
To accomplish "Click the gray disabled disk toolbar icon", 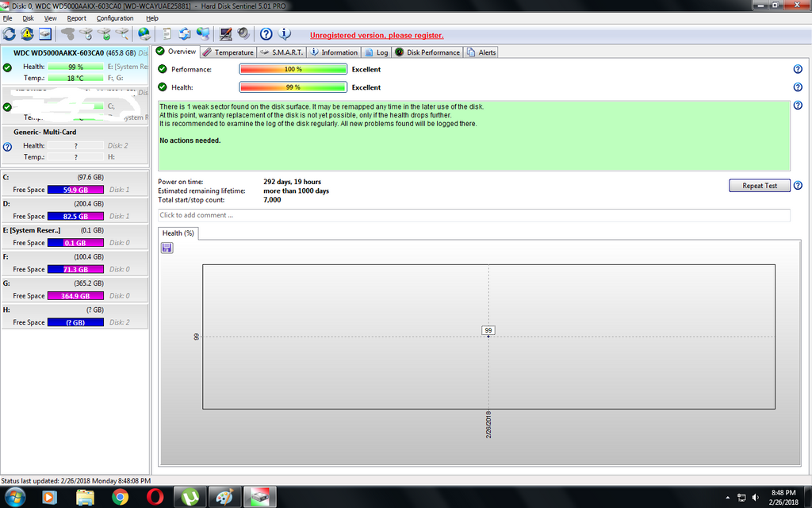I will (x=68, y=34).
